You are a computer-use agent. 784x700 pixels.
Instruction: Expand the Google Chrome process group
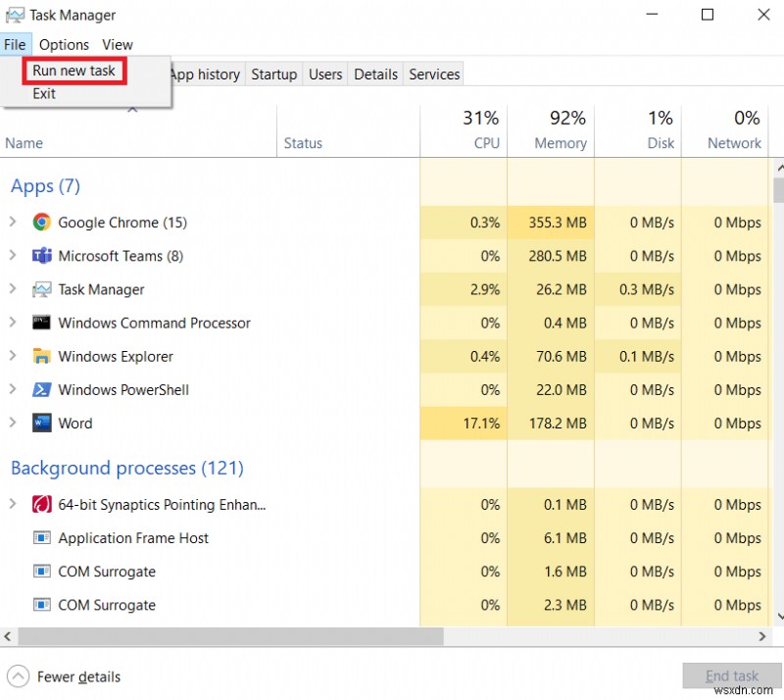click(x=13, y=223)
